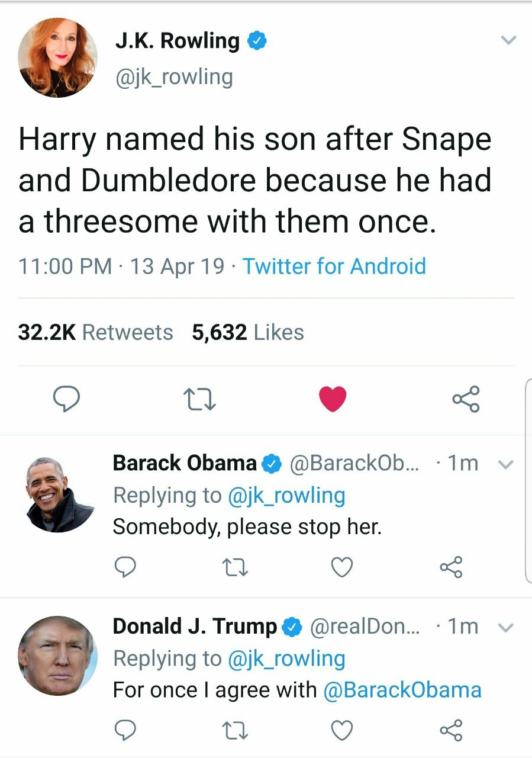
Task: Like Barack Obama's reply
Action: point(341,567)
